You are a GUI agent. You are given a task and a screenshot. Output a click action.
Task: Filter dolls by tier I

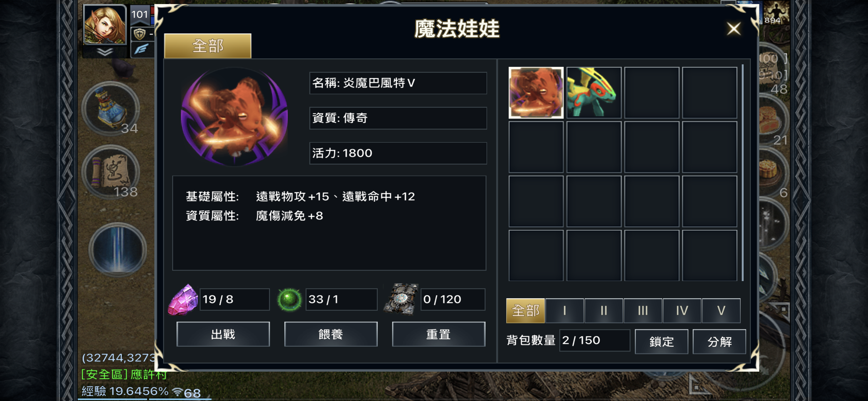(x=564, y=310)
